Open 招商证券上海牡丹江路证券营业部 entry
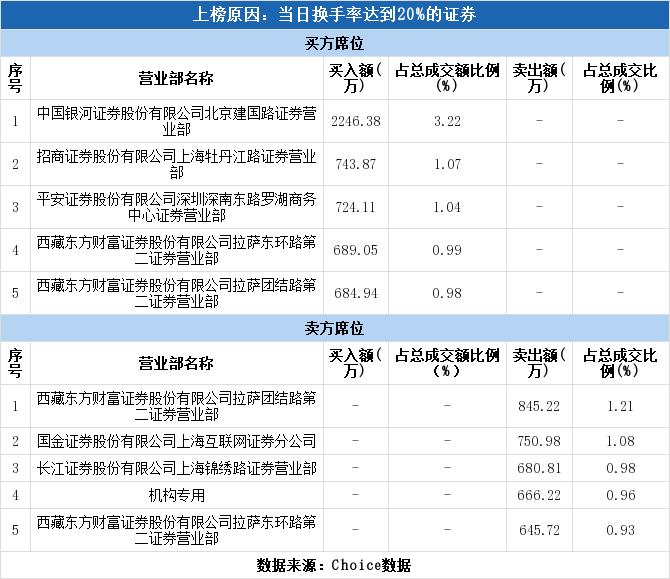The height and width of the screenshot is (579, 670). (x=176, y=164)
